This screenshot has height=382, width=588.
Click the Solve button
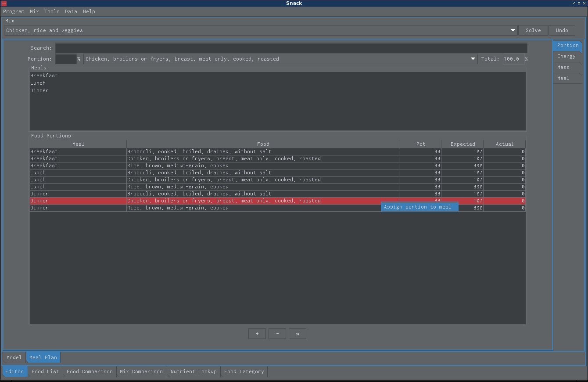(533, 30)
